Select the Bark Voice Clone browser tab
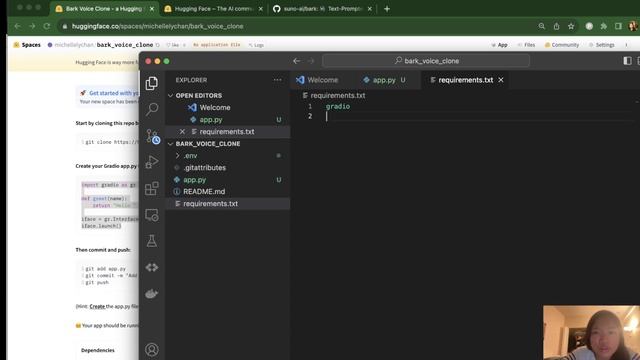 [104, 9]
